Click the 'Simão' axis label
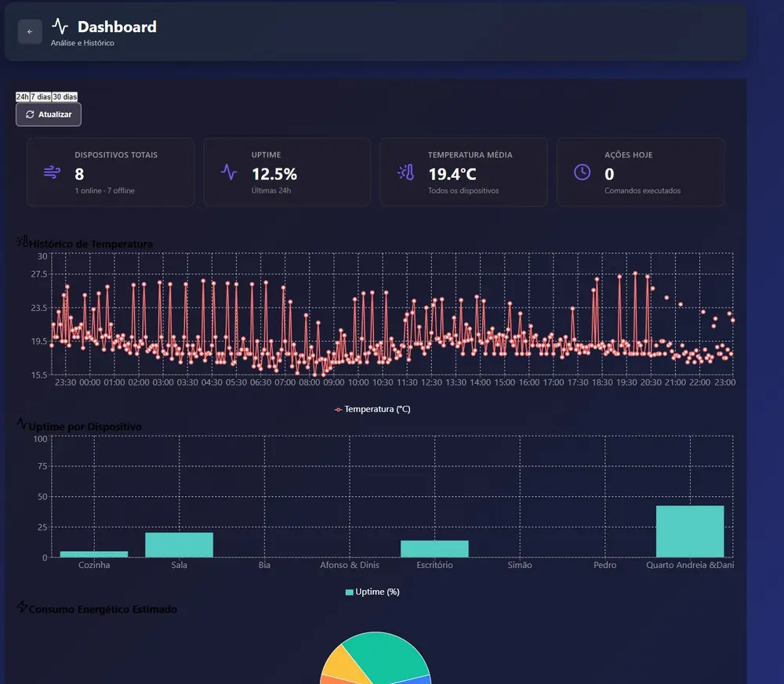 point(520,565)
